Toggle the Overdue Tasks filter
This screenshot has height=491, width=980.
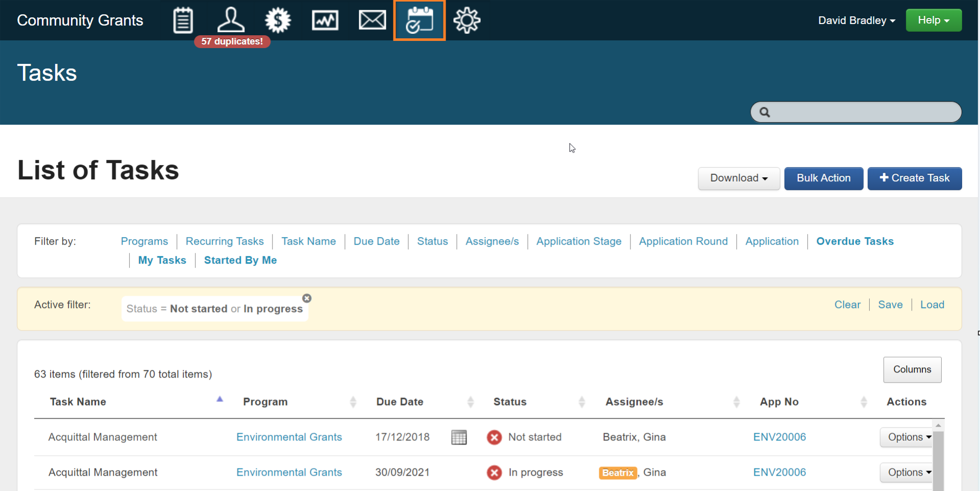pyautogui.click(x=854, y=241)
